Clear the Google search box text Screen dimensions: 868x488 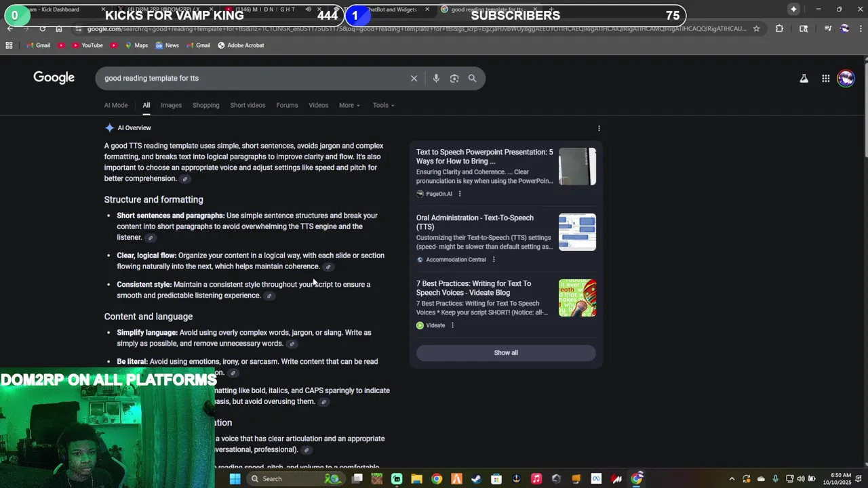tap(414, 78)
